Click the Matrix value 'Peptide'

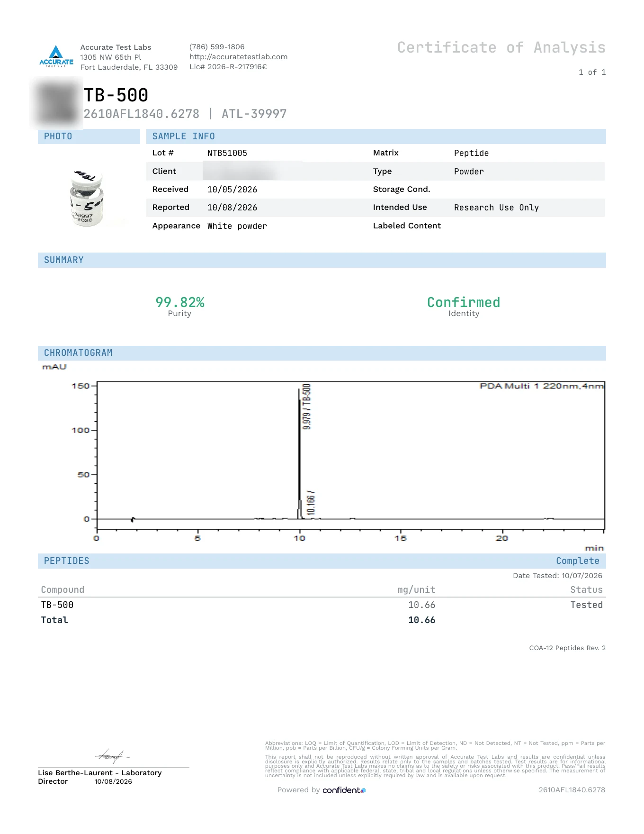point(471,153)
